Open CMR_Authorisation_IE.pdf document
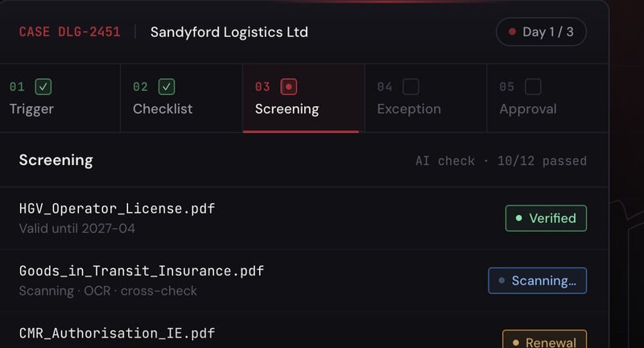 pos(117,333)
